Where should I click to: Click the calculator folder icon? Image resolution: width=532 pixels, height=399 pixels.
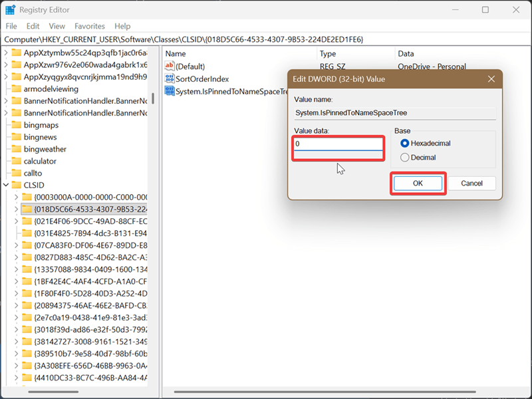(x=16, y=161)
